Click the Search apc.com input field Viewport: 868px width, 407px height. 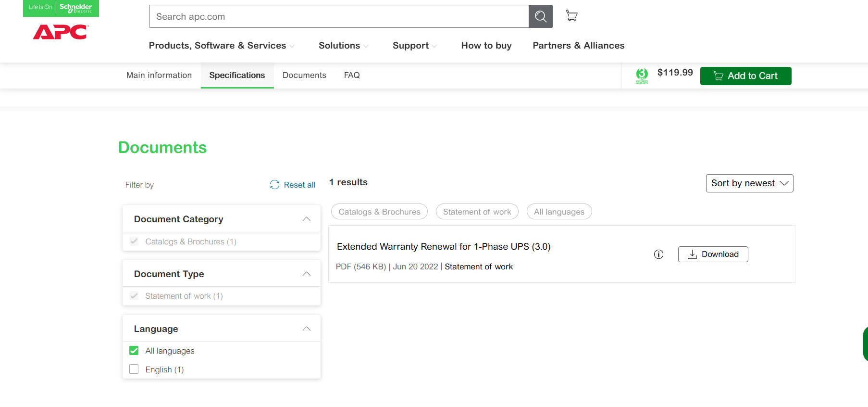pyautogui.click(x=339, y=16)
